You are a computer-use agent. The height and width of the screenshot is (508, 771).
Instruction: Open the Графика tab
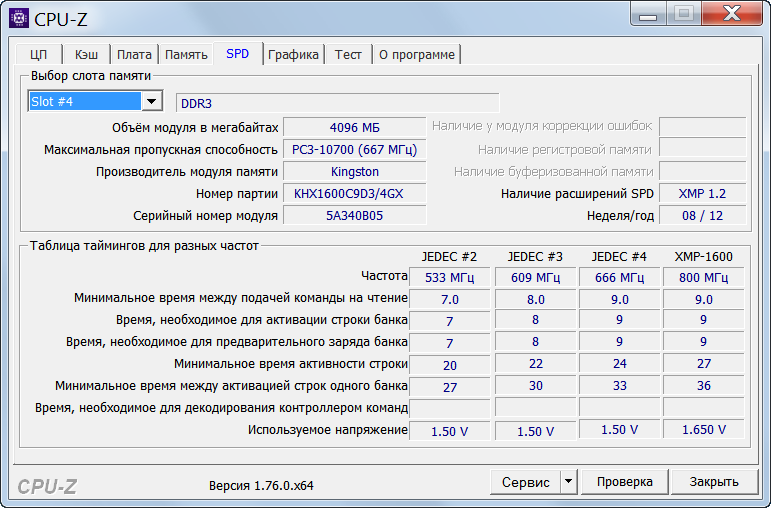tap(293, 54)
